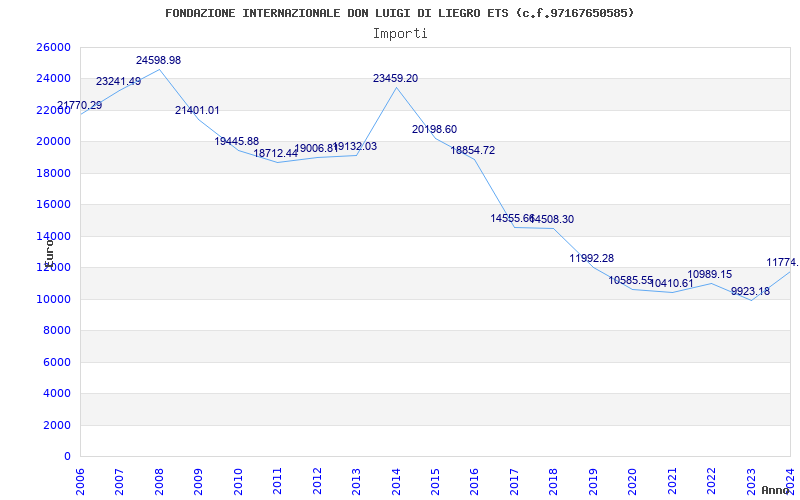Click the Importi subtitle

400,34
